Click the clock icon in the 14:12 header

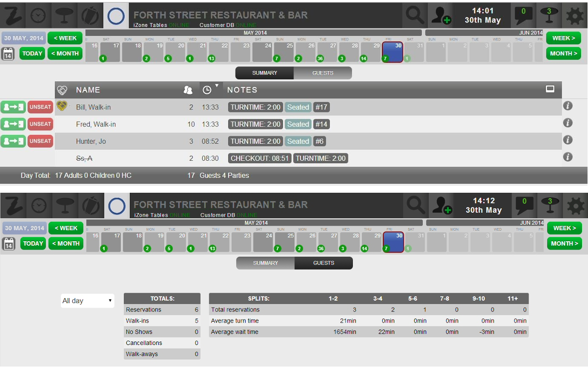[39, 205]
